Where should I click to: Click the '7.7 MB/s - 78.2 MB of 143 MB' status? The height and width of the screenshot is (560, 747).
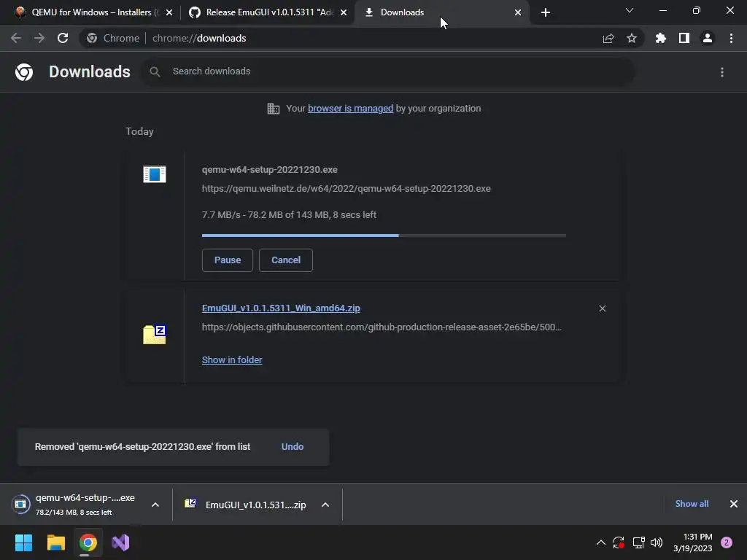289,215
